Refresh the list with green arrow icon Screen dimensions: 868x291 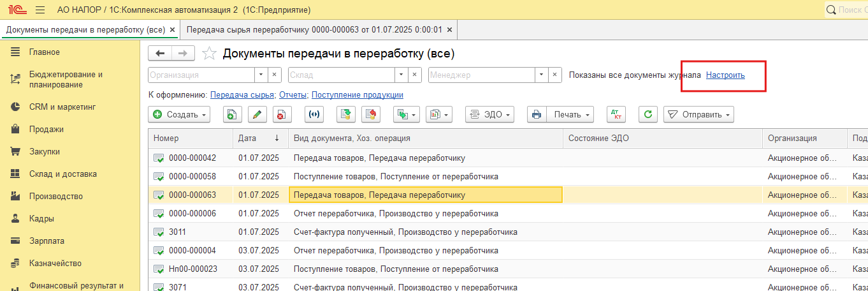(x=647, y=115)
